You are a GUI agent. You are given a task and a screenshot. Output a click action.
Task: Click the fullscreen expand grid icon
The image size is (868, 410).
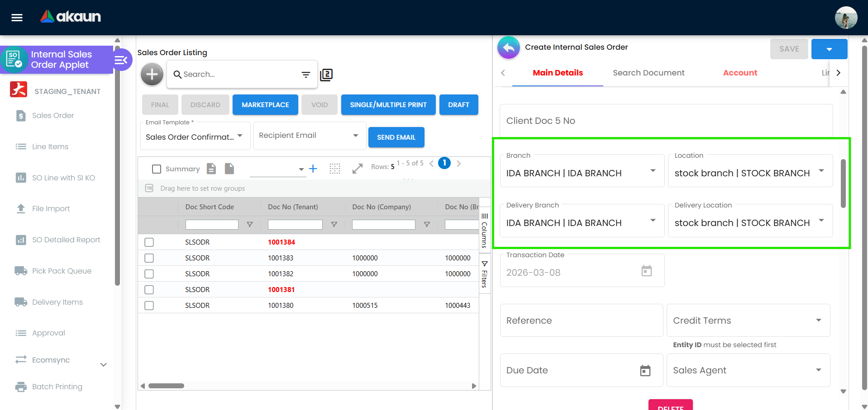358,169
